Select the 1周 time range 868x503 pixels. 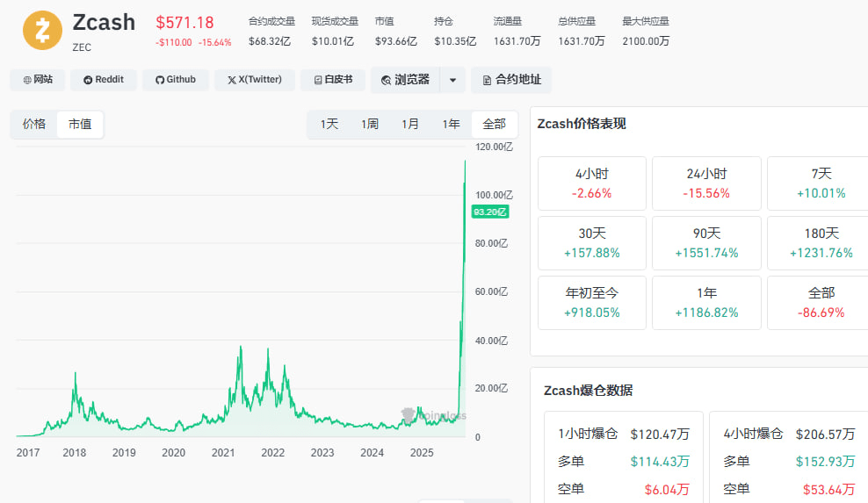click(370, 124)
